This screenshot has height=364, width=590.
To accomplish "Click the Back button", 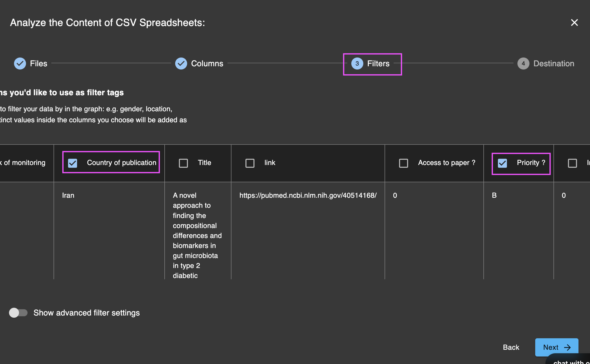I will click(x=511, y=347).
